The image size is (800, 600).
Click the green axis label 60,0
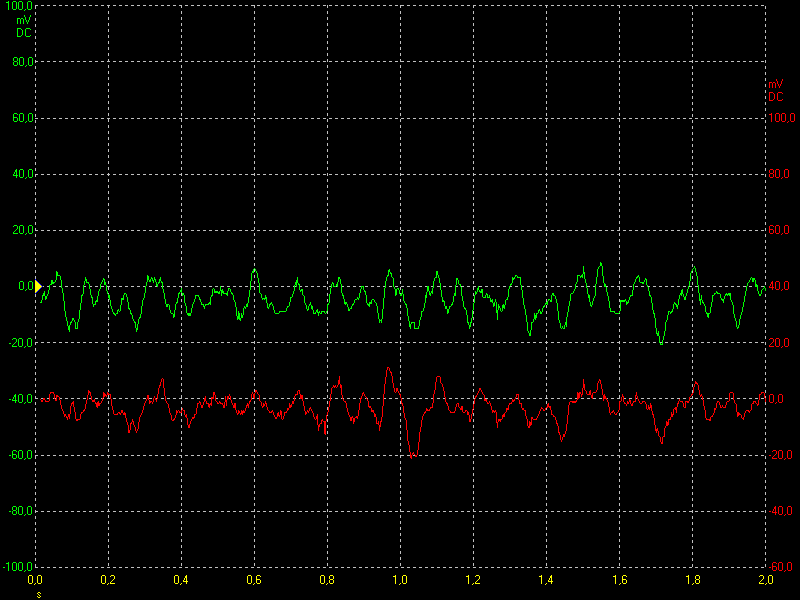(x=22, y=118)
